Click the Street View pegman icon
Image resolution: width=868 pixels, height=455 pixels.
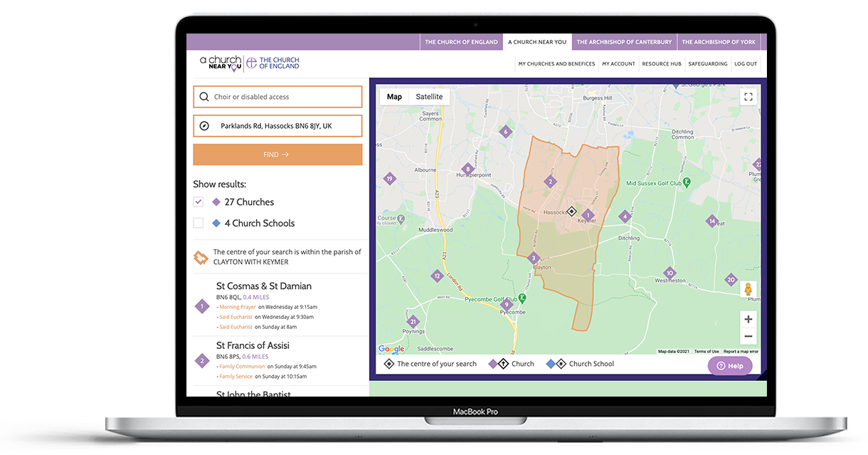pos(748,290)
